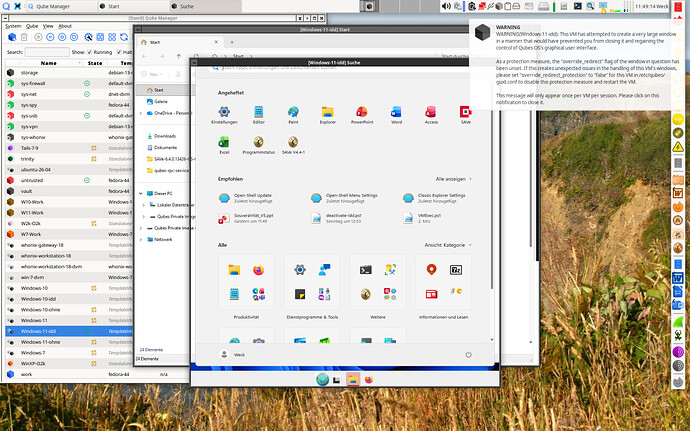Toggle the Running show checkbox

(89, 52)
